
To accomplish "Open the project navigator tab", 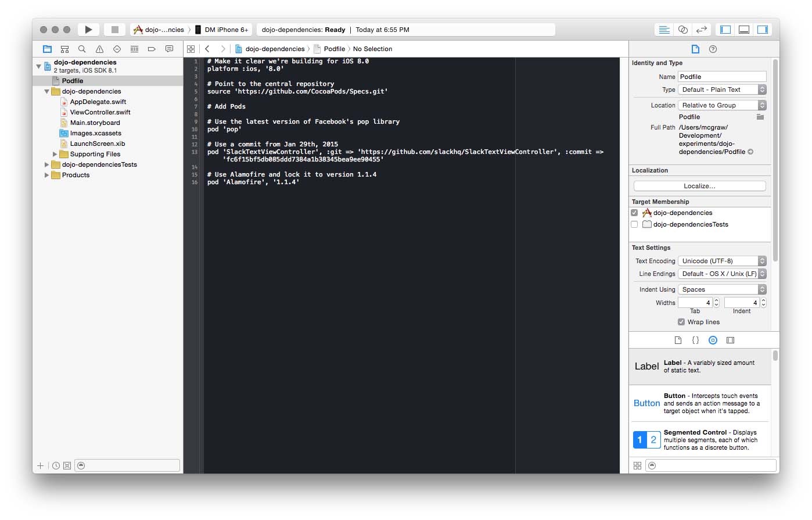I will pos(48,49).
